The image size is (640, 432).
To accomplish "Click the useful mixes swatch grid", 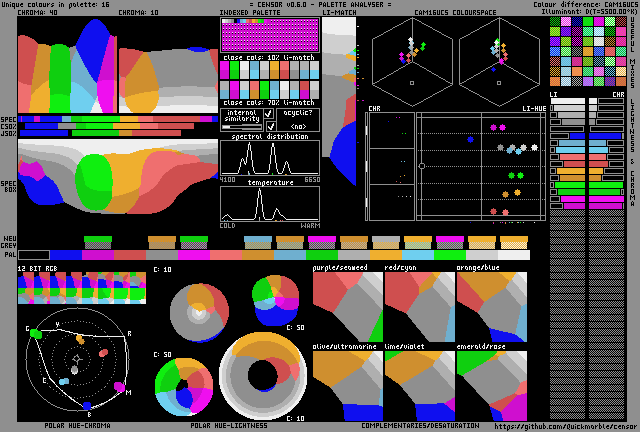I will point(588,51).
